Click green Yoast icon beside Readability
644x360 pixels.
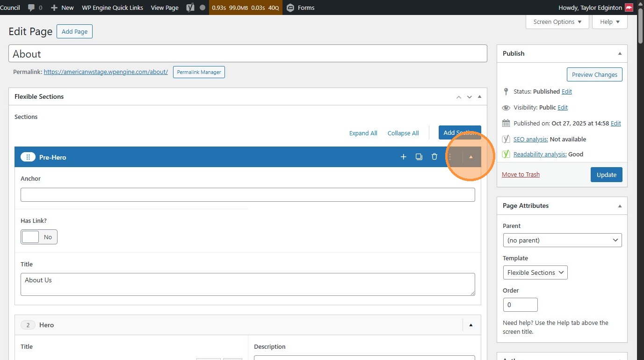pos(506,154)
